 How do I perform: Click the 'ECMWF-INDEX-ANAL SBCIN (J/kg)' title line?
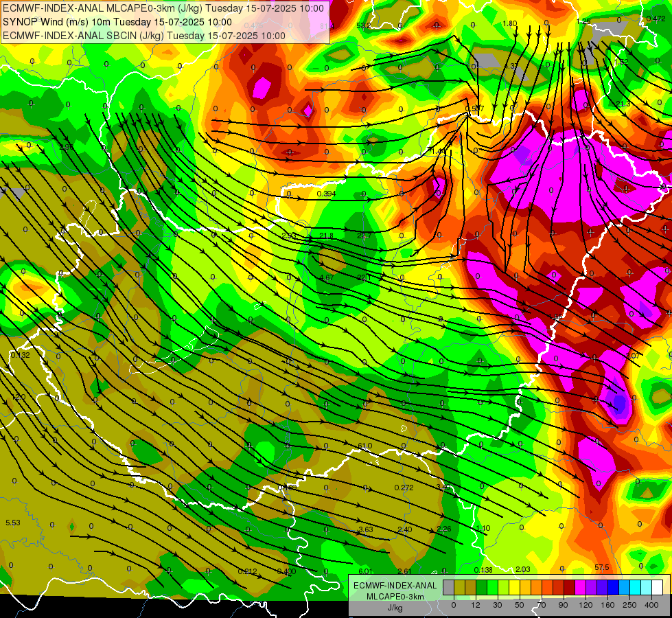(144, 36)
